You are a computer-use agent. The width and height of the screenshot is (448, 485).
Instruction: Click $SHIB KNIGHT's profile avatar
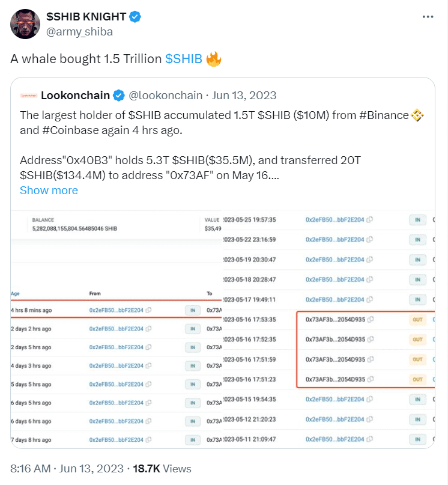25,23
